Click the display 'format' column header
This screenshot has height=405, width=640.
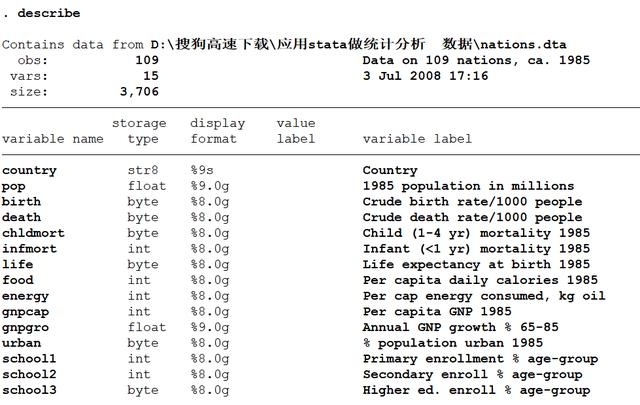(x=213, y=139)
